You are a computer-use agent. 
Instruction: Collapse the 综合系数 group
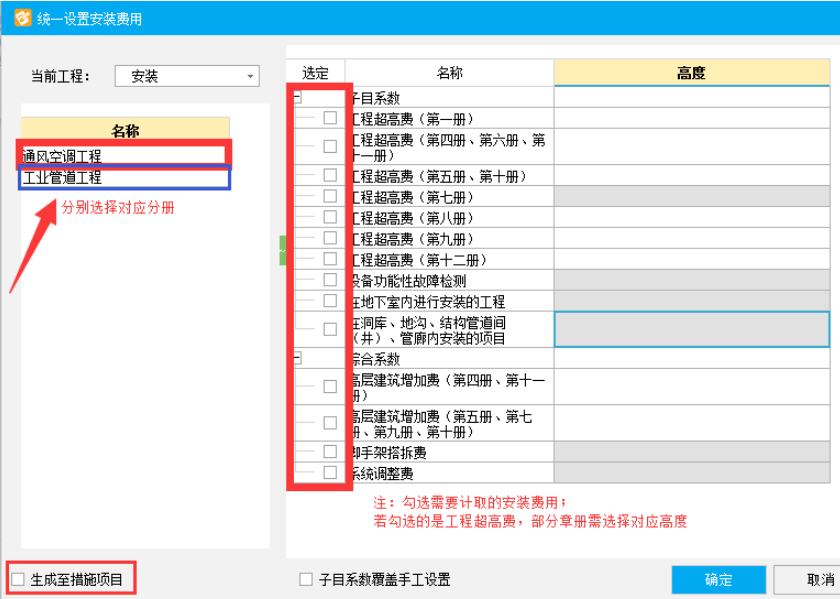(x=297, y=358)
